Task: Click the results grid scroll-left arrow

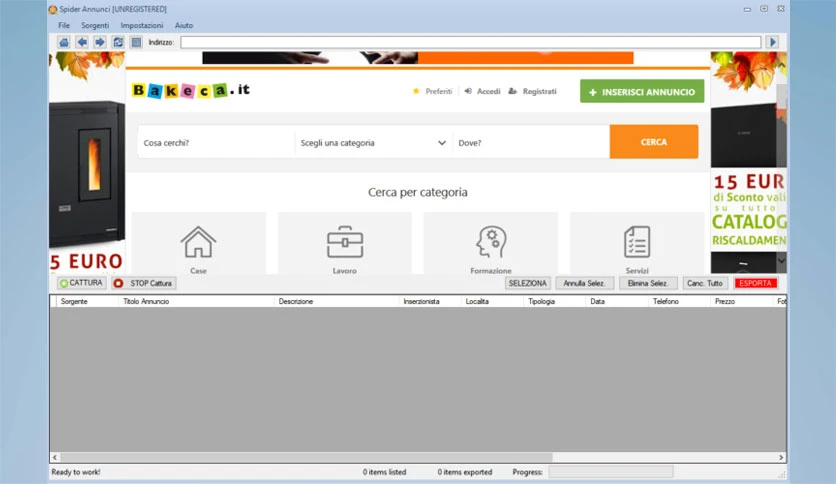Action: pos(55,457)
